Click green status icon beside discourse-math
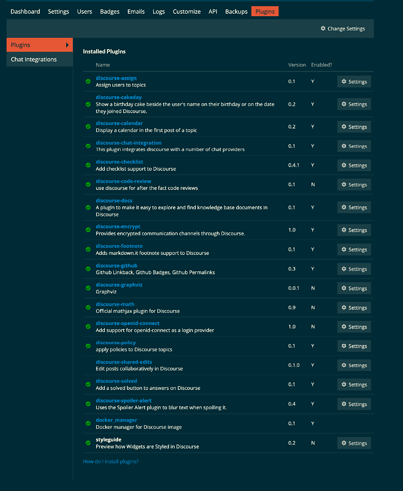Image resolution: width=403 pixels, height=491 pixels. point(88,307)
